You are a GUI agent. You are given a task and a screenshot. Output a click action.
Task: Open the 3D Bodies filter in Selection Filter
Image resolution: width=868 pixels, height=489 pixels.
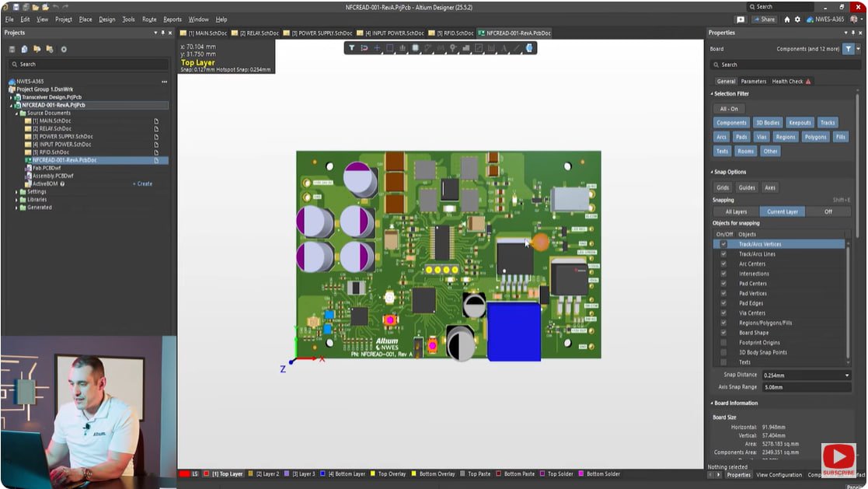pos(768,122)
